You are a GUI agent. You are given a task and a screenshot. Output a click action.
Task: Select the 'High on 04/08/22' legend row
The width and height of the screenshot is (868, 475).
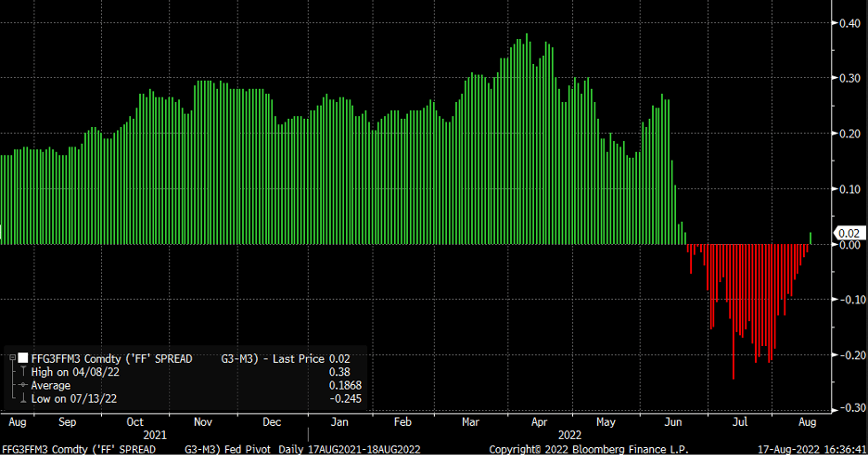(75, 372)
